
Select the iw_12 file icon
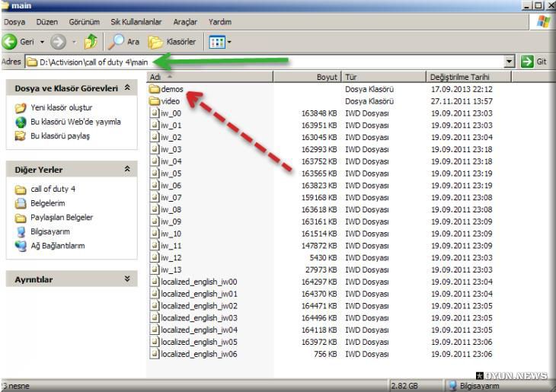coord(155,258)
